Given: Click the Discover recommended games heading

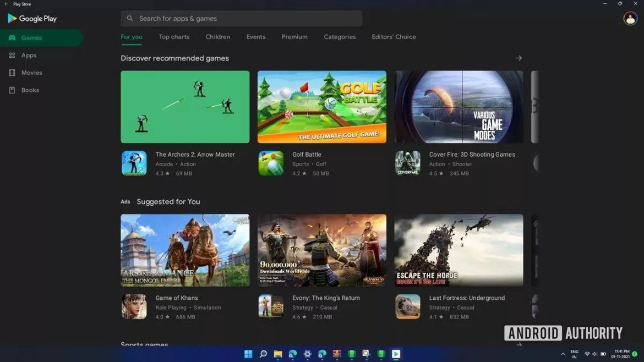Looking at the screenshot, I should point(174,58).
